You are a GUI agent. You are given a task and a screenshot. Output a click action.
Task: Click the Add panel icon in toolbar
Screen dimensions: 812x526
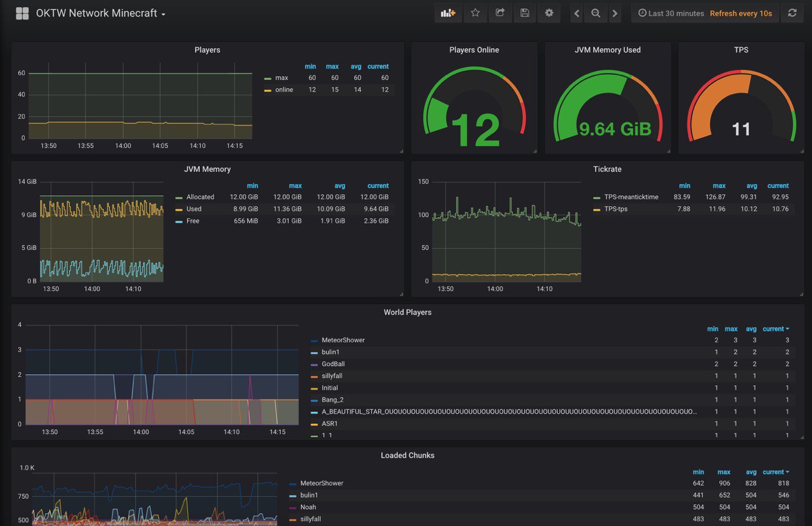449,13
